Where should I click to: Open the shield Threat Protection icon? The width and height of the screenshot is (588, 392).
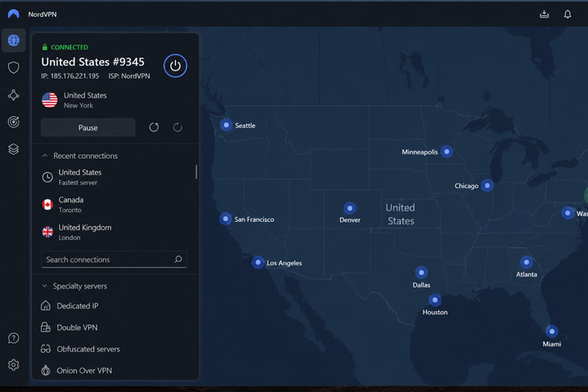tap(14, 67)
